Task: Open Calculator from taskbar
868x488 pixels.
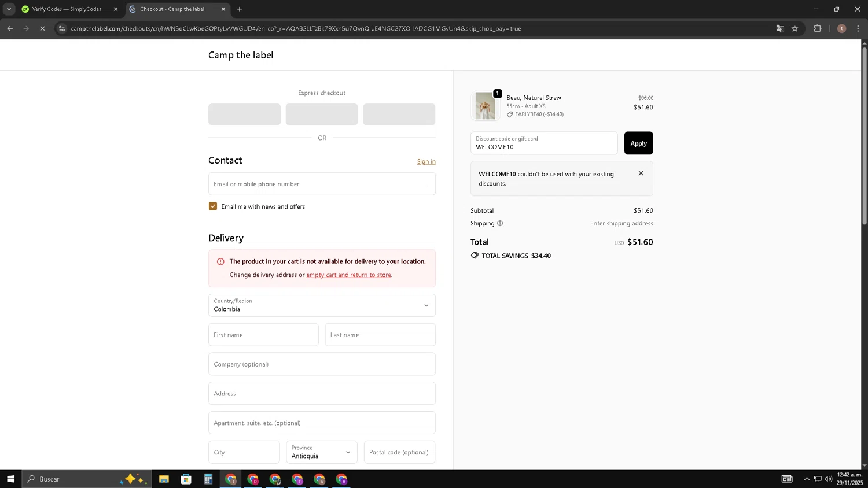Action: [208, 479]
